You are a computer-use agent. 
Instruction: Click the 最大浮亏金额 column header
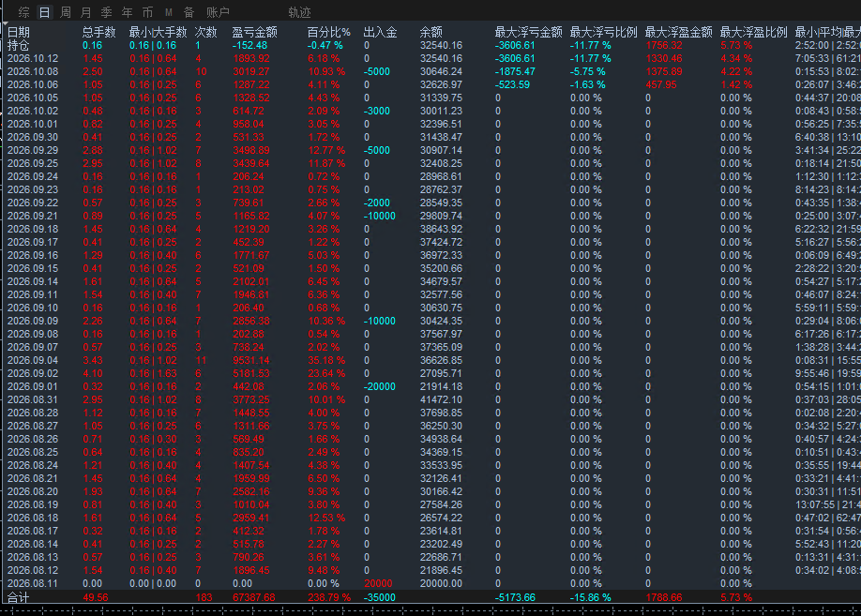(528, 33)
